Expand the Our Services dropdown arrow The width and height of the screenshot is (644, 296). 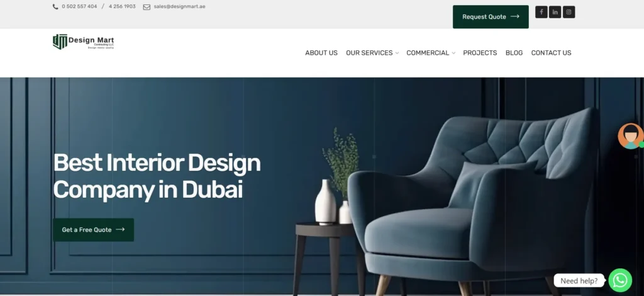(x=397, y=53)
